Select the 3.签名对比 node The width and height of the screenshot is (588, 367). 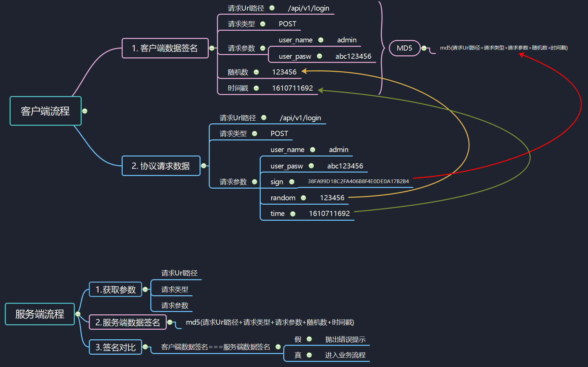[115, 347]
